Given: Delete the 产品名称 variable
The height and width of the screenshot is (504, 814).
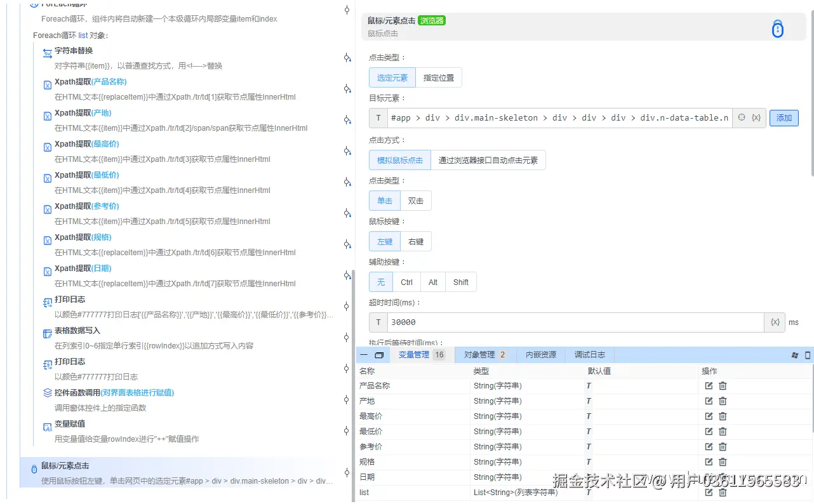Looking at the screenshot, I should pyautogui.click(x=723, y=385).
